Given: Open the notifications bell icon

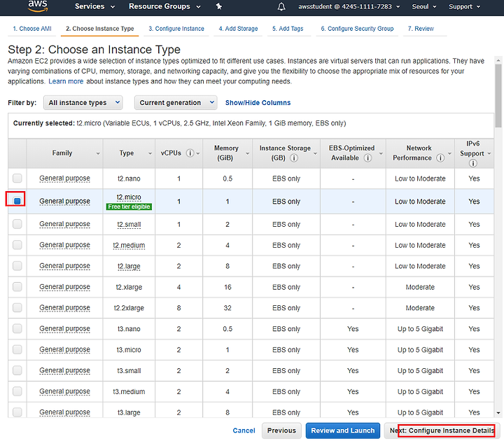Looking at the screenshot, I should coord(281,6).
